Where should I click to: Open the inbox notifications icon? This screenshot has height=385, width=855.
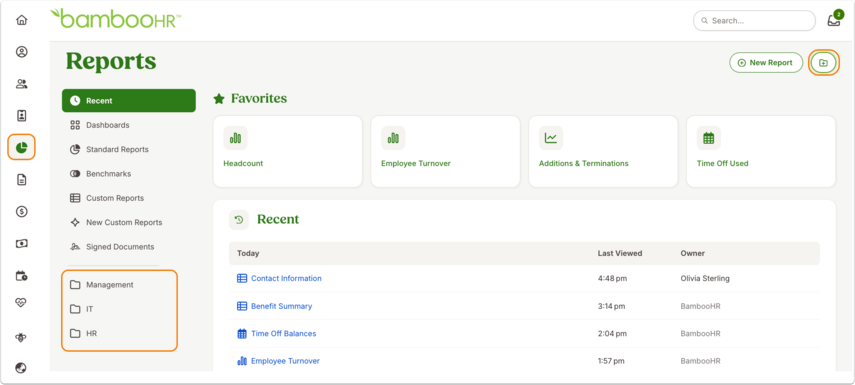[833, 21]
